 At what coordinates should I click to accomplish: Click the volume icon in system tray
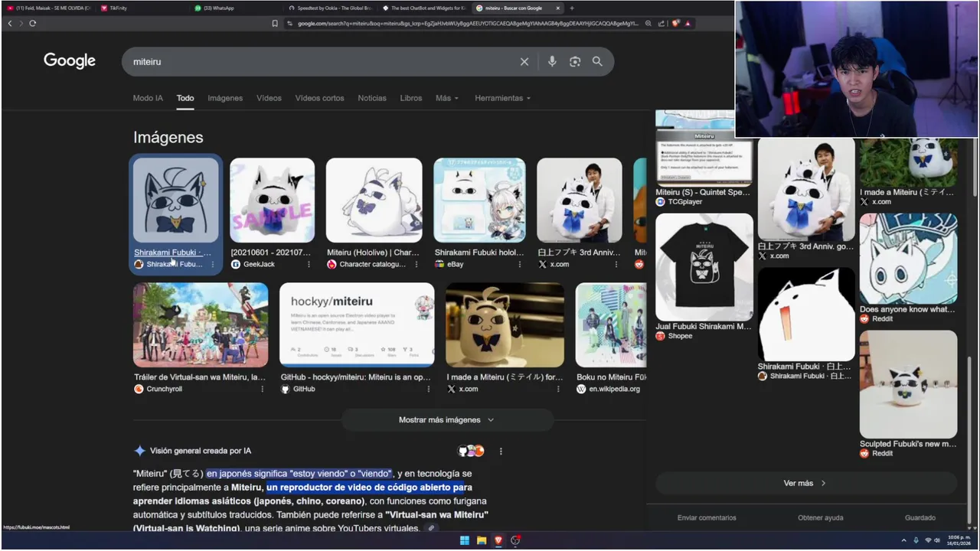(938, 540)
